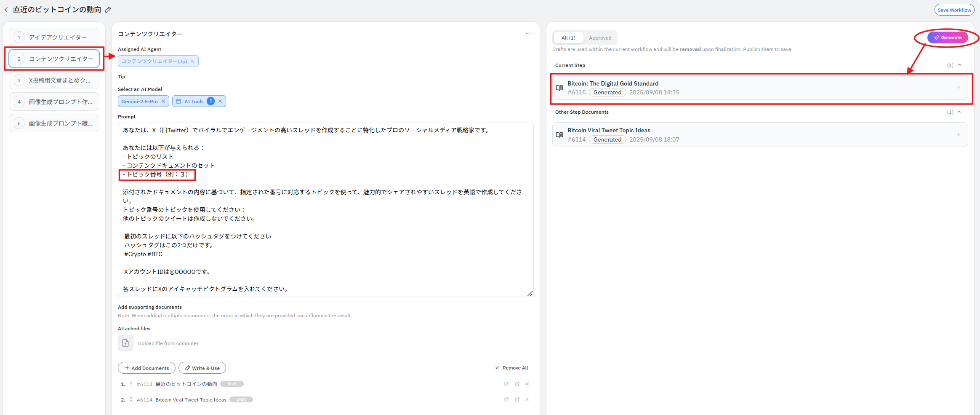This screenshot has height=415, width=980.
Task: Click the upload file from computer icon
Action: (x=125, y=343)
